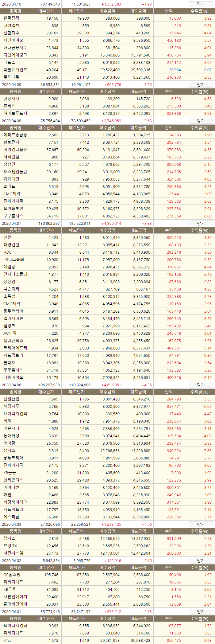Viewport: 215px width, 644px height.
Task: Click the 나노스 stock name
Action: coord(9,62)
